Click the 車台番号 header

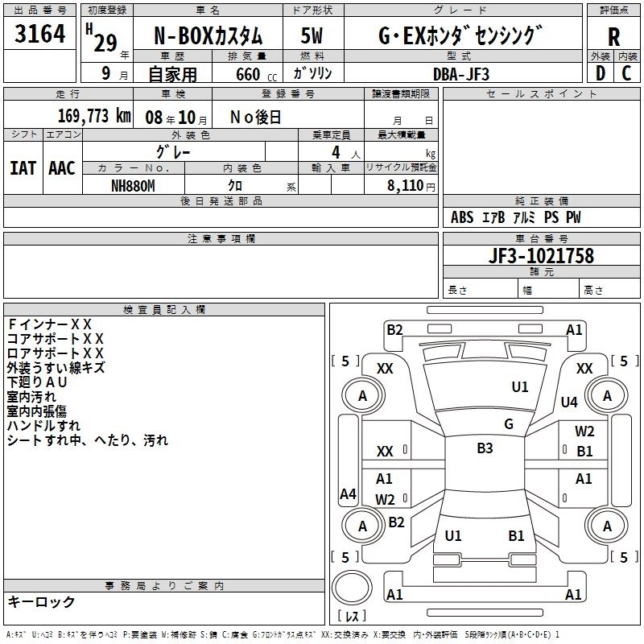pos(541,238)
